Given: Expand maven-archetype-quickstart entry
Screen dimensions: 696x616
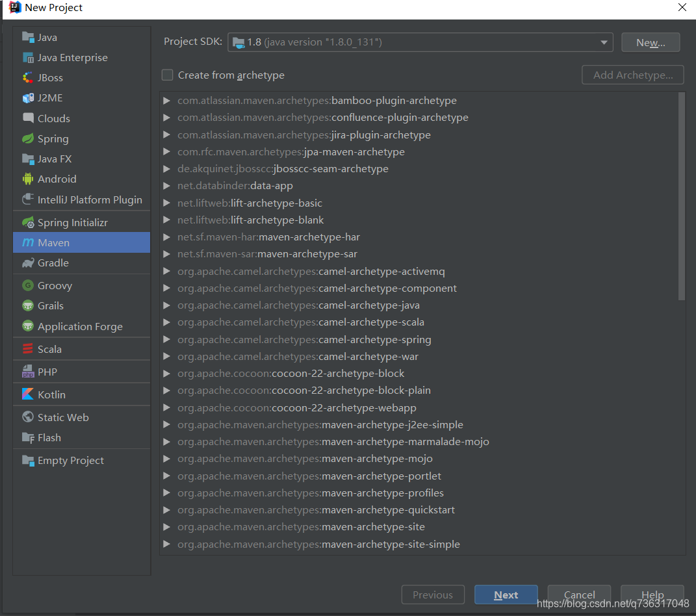Looking at the screenshot, I should pyautogui.click(x=166, y=509).
